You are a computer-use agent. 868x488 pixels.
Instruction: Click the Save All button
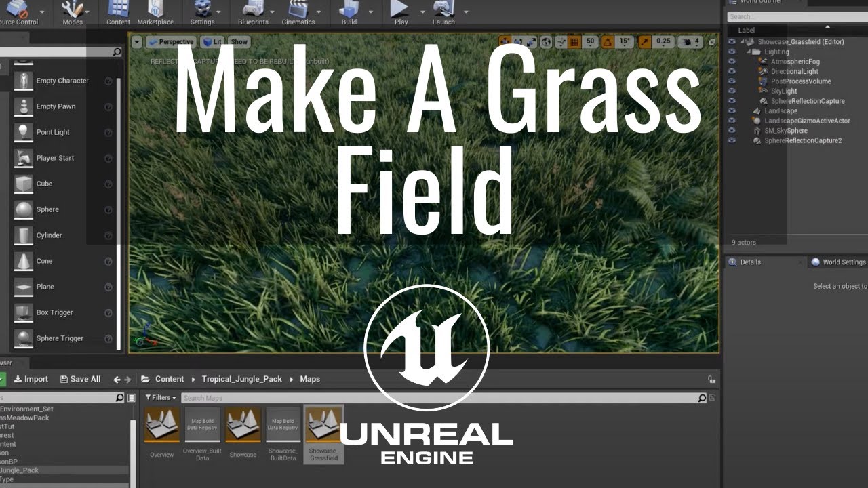pyautogui.click(x=80, y=379)
